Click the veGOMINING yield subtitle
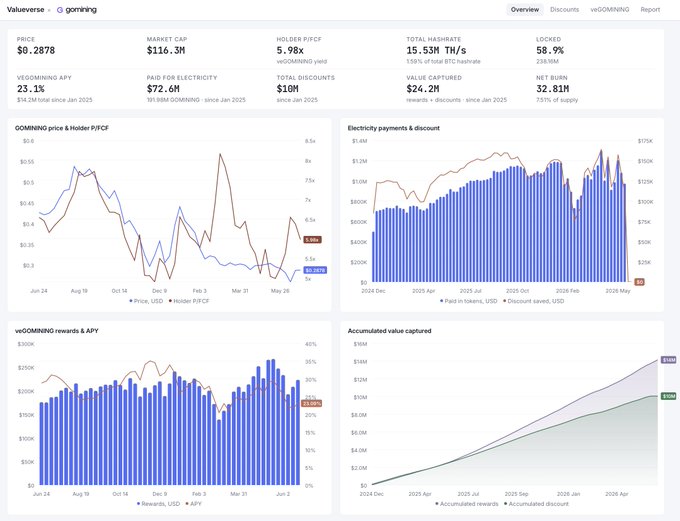 (x=302, y=62)
